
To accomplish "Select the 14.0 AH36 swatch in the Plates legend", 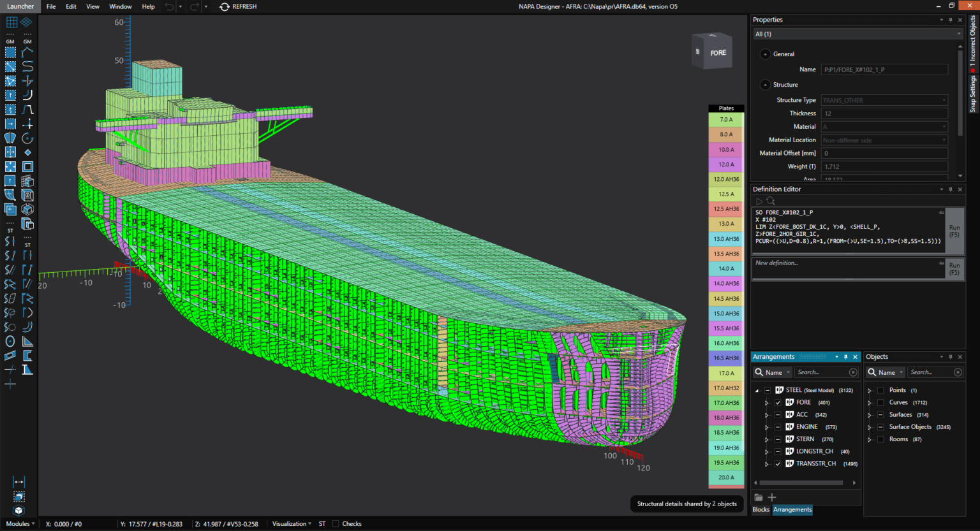I will pos(725,283).
